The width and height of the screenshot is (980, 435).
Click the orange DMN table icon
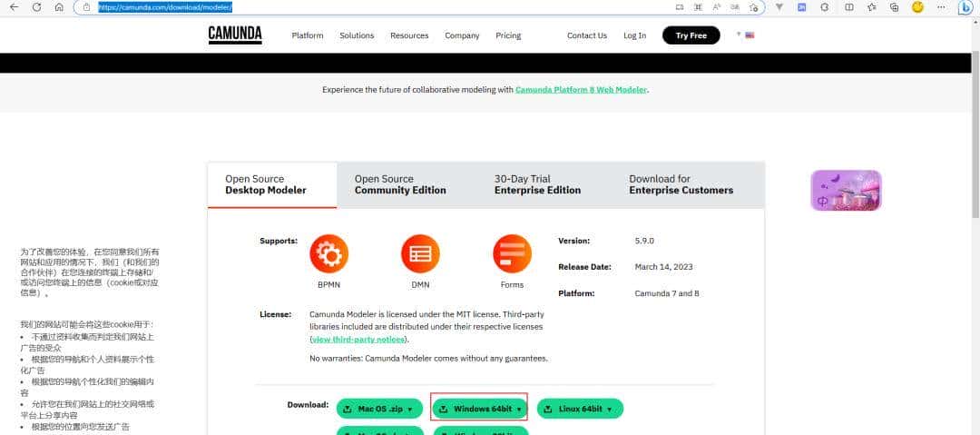(x=421, y=253)
